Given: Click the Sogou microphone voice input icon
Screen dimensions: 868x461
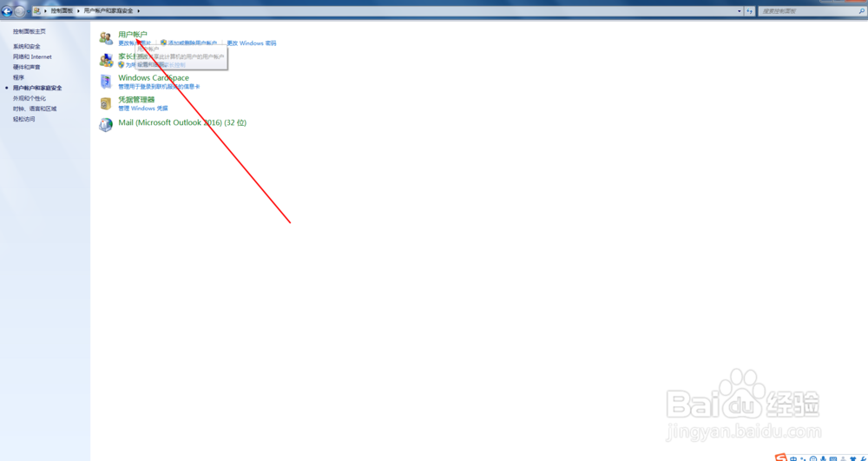Looking at the screenshot, I should coord(823,458).
